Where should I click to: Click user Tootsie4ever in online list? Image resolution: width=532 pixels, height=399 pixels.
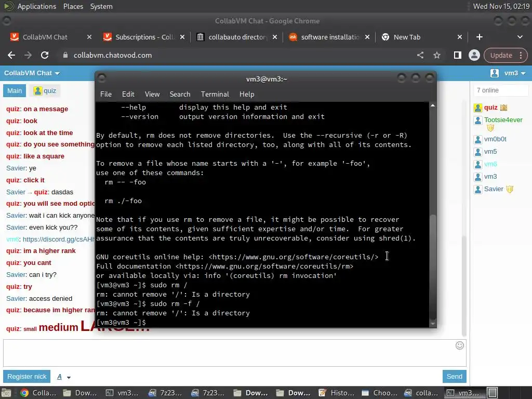pos(503,120)
